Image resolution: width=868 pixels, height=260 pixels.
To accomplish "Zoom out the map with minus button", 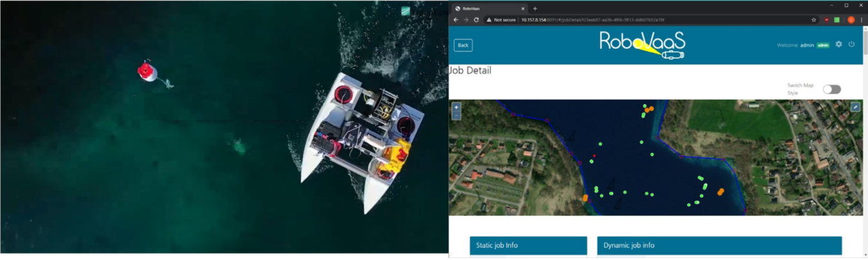I will click(456, 115).
